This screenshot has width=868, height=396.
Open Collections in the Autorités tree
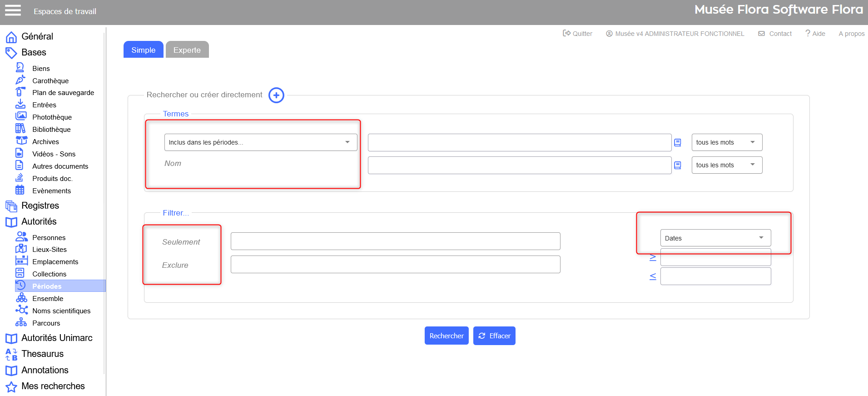tap(49, 274)
